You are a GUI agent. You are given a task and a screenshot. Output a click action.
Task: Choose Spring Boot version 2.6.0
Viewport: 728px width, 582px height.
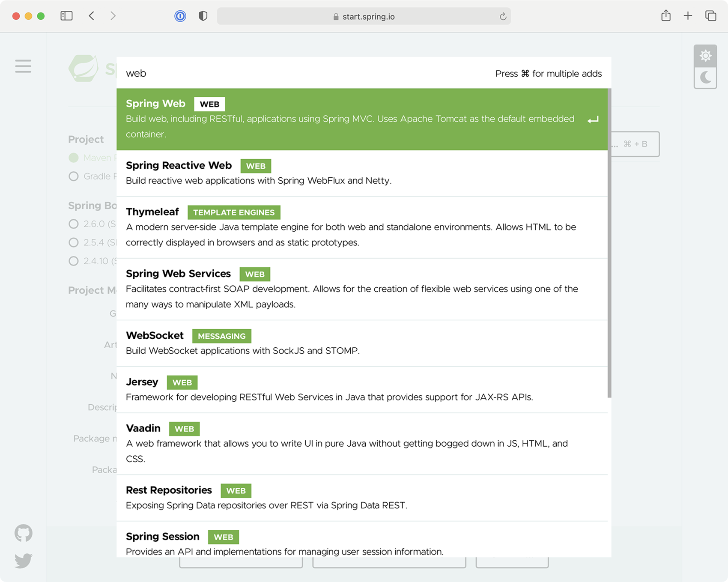[74, 224]
